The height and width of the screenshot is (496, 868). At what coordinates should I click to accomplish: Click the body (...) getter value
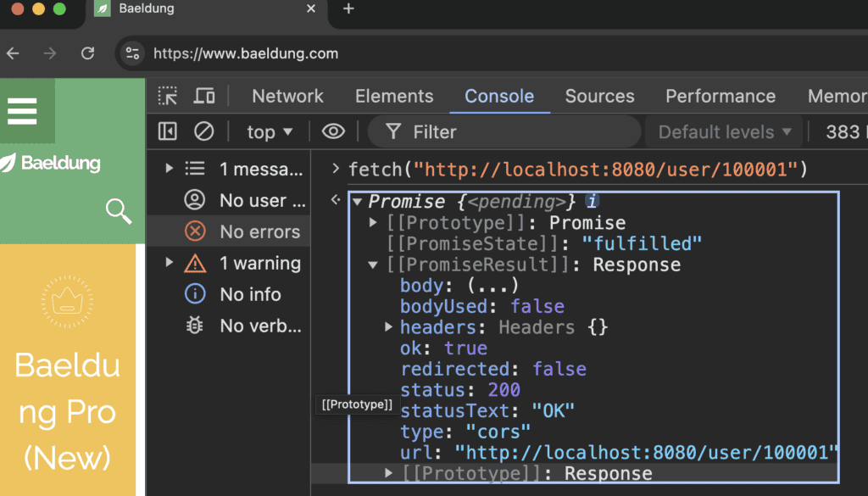coord(492,285)
